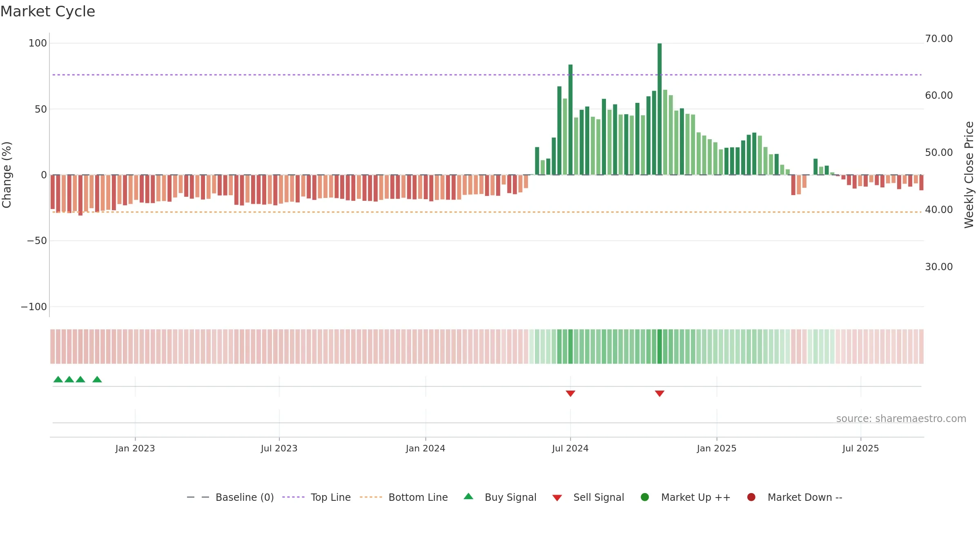Image resolution: width=980 pixels, height=551 pixels.
Task: Click the purple dotted top line
Action: click(x=487, y=75)
